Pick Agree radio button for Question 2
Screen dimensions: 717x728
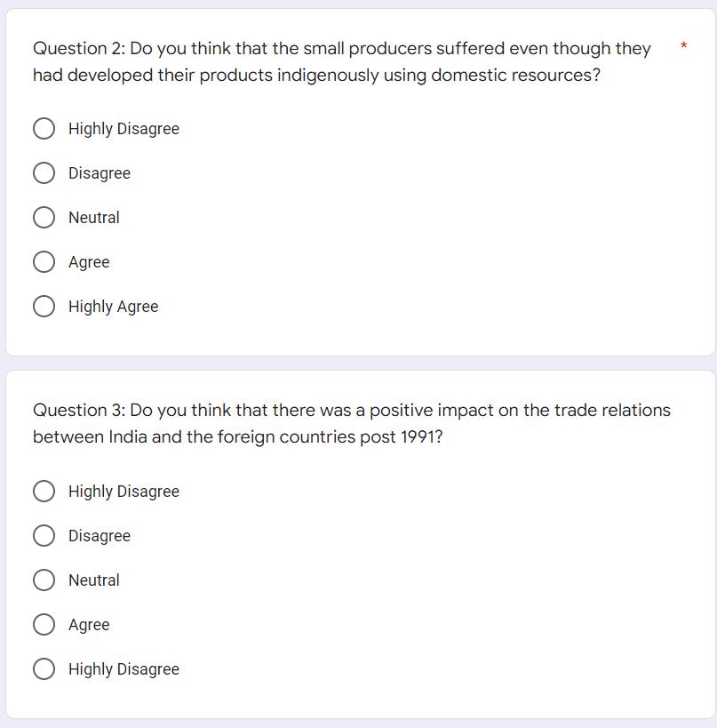click(x=44, y=262)
